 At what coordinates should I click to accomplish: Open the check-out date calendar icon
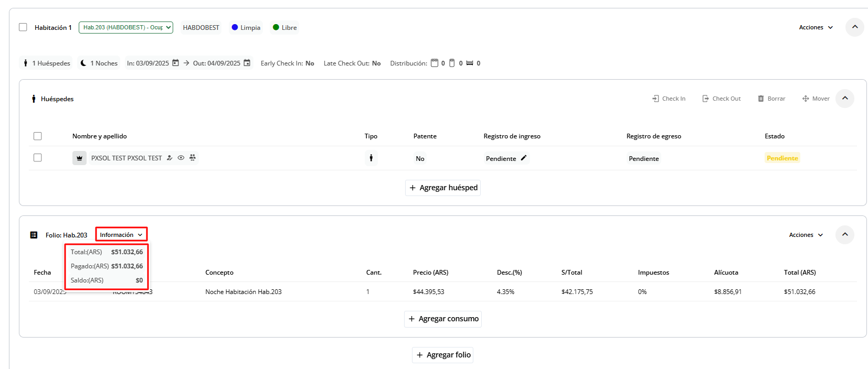pyautogui.click(x=247, y=63)
